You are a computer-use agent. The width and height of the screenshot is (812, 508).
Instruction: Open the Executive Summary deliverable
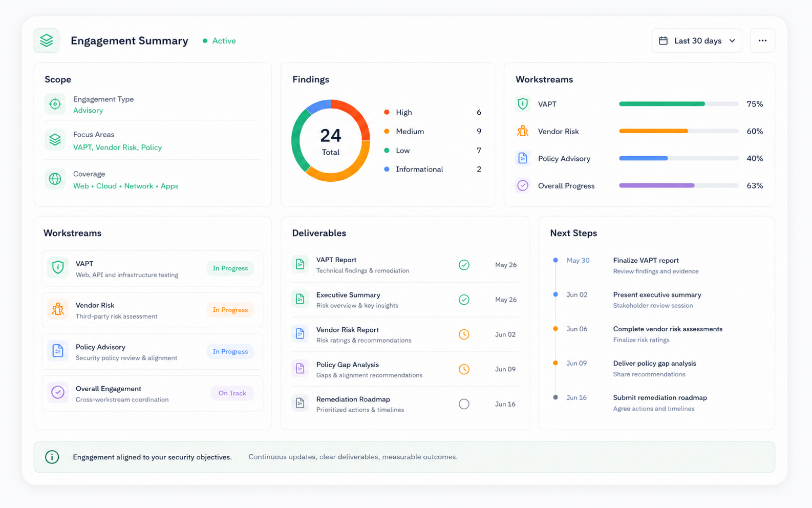[x=405, y=300]
